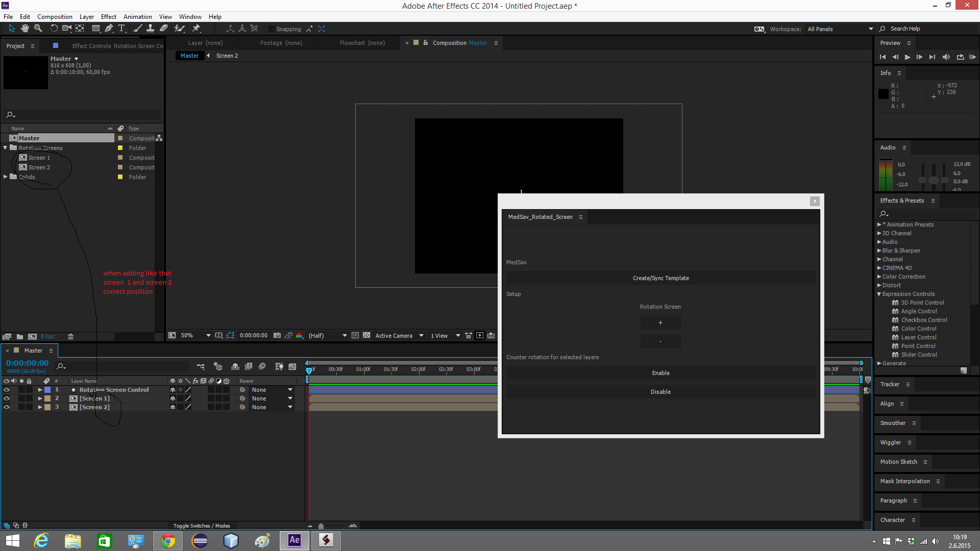Select the Eraser tool
Screen dimensions: 980x551
coord(164,29)
